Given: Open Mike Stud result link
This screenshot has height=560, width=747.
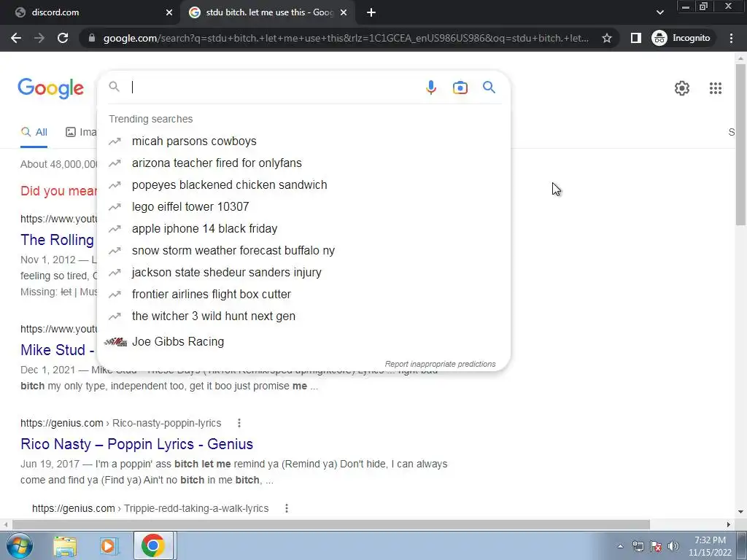Looking at the screenshot, I should (x=57, y=350).
